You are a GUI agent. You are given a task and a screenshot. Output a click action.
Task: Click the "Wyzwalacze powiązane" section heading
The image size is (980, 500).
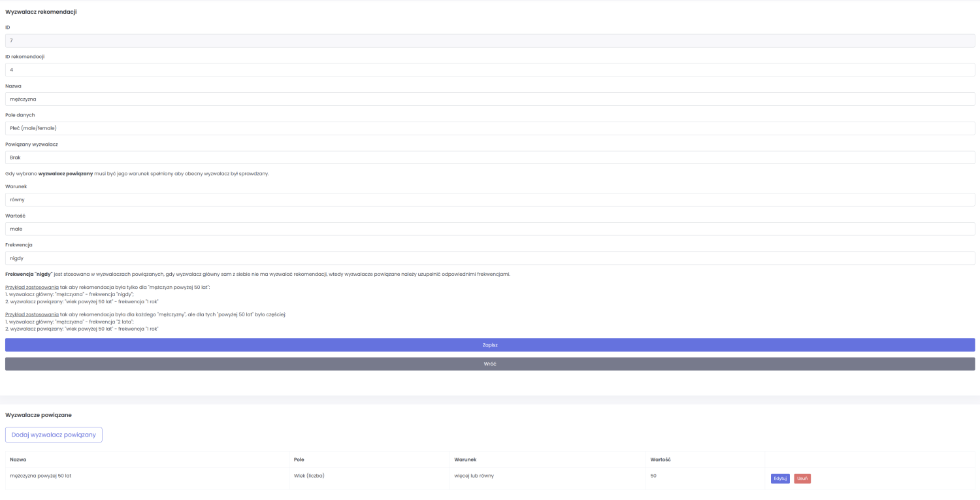click(x=39, y=415)
